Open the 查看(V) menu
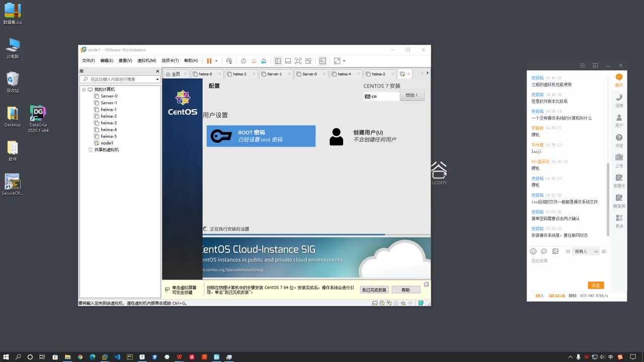Image resolution: width=644 pixels, height=362 pixels. [x=125, y=61]
